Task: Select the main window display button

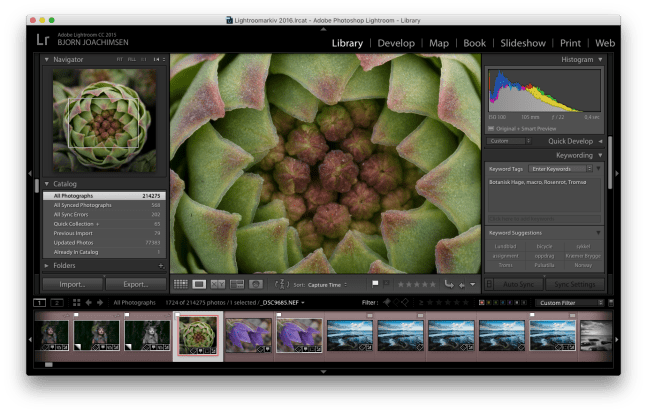Action: [x=41, y=301]
